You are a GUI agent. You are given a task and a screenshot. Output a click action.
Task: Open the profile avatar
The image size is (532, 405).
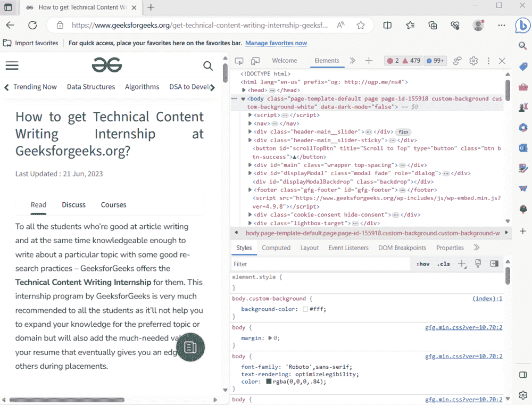tap(478, 25)
